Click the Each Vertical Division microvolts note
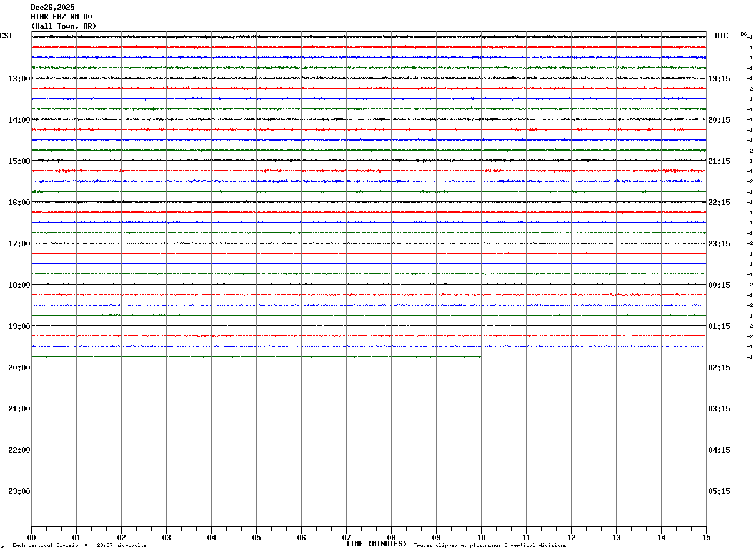Viewport: 756px width, 554px height. click(79, 546)
